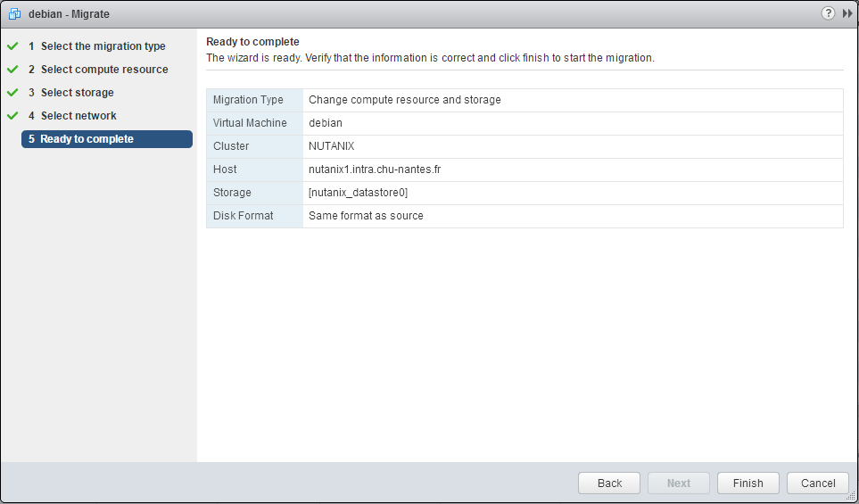Click the host nutanix1.intra.chu-nantes.fr cell
This screenshot has height=504, width=859.
(573, 169)
